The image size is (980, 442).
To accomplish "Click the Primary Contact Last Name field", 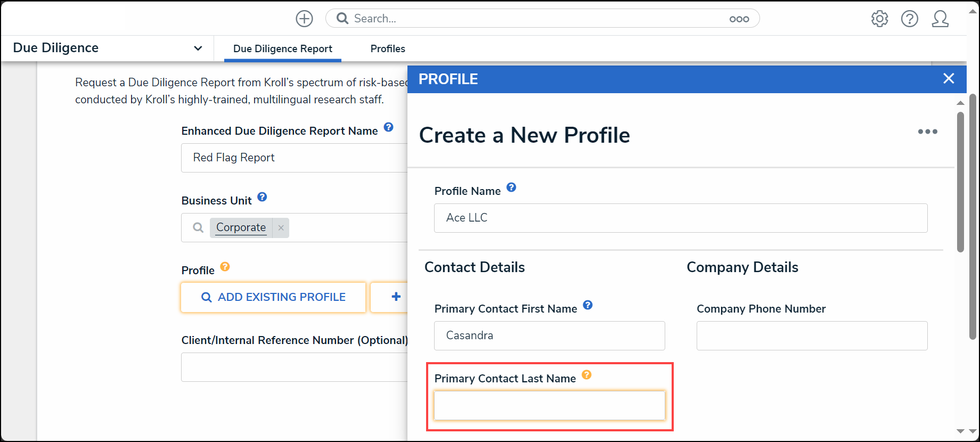I will pos(550,406).
